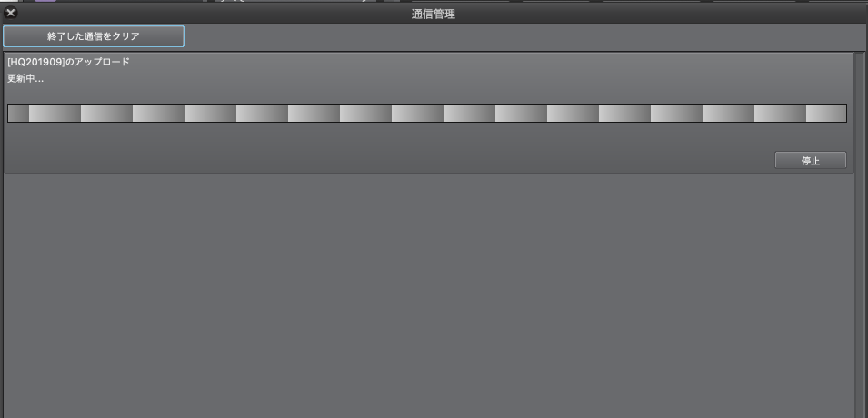The width and height of the screenshot is (868, 418).
Task: Click the HQ201909 file name in brackets
Action: tap(36, 62)
